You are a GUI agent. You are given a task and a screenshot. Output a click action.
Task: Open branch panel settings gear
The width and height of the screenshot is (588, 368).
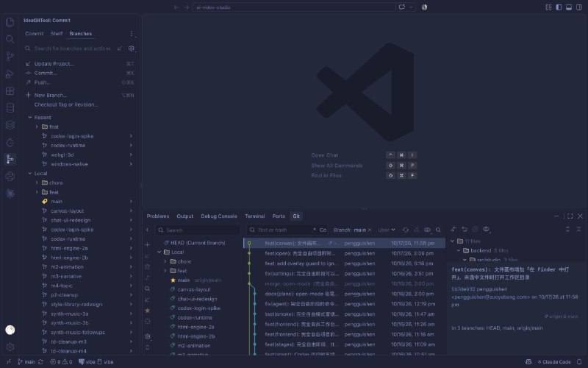(132, 49)
